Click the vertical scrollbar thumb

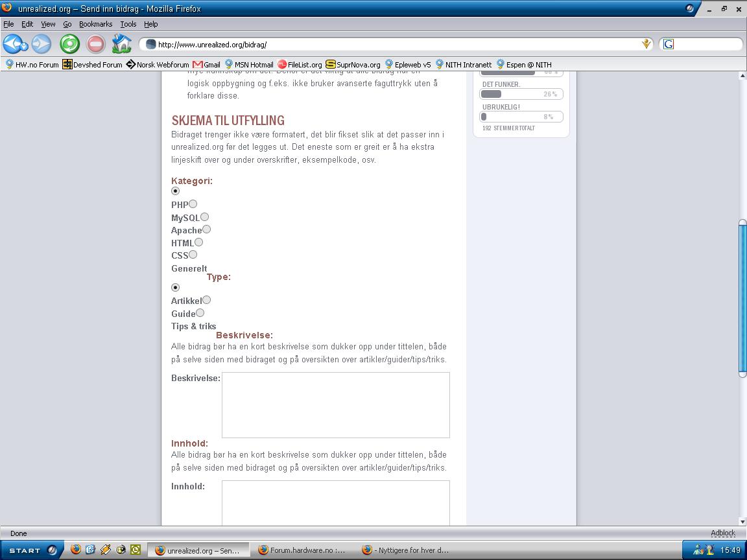pyautogui.click(x=742, y=298)
